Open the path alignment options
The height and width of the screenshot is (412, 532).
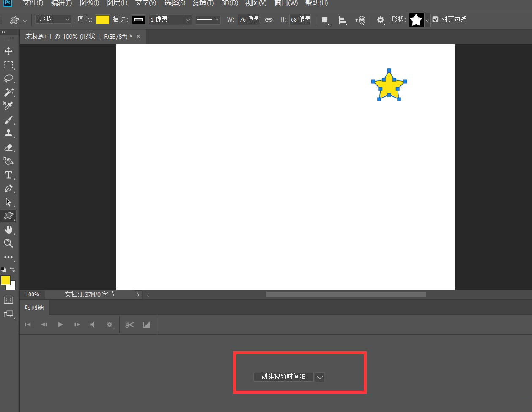tap(343, 20)
